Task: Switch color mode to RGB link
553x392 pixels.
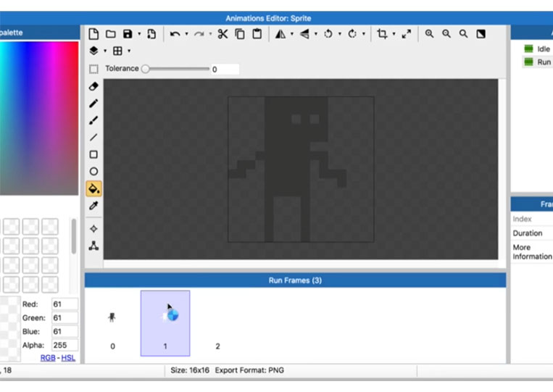Action: 48,358
